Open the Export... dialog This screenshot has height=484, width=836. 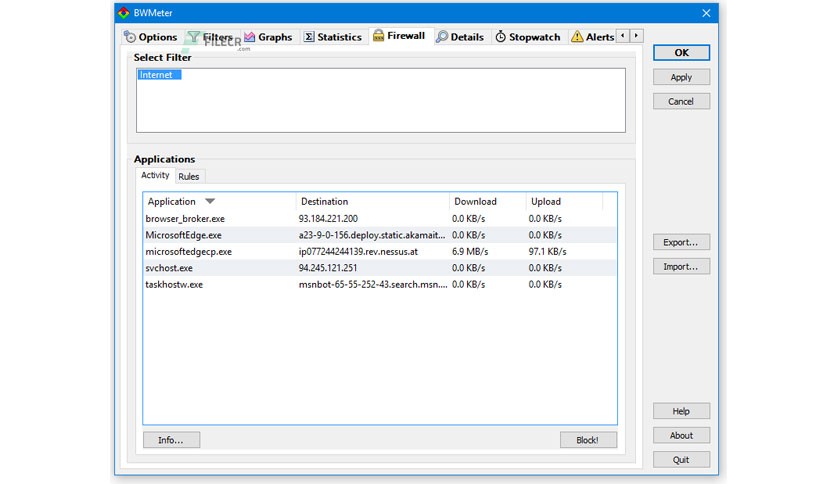[x=681, y=243]
